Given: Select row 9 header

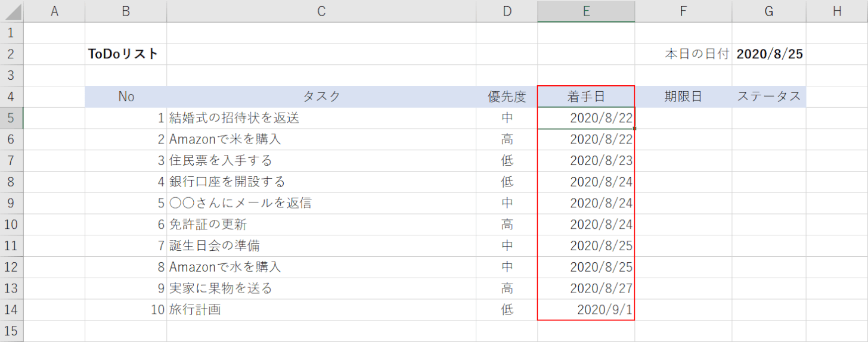Looking at the screenshot, I should click(12, 203).
